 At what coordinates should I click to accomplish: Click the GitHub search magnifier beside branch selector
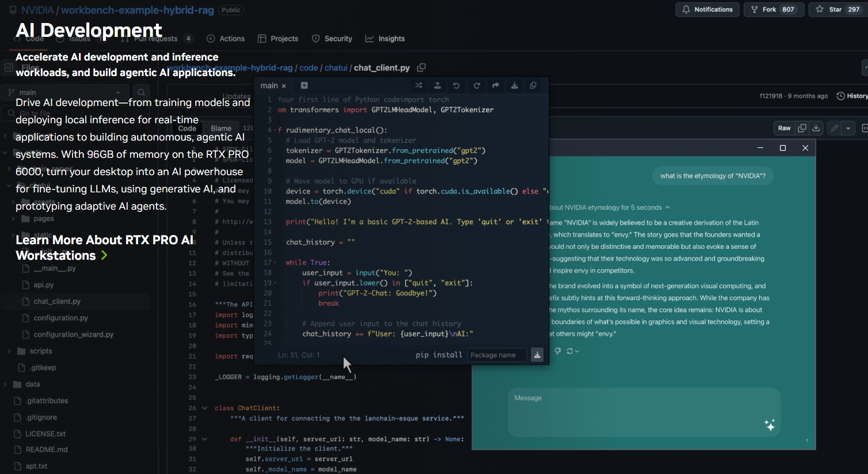[x=141, y=92]
